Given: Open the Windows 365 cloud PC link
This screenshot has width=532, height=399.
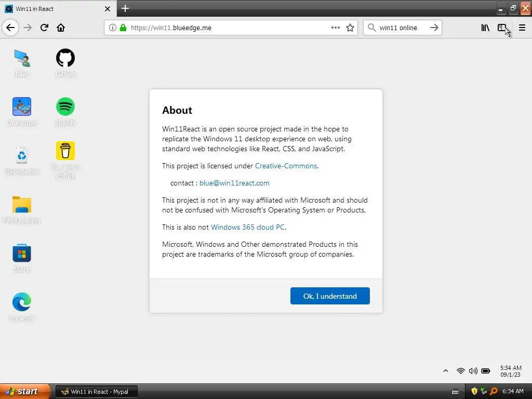Looking at the screenshot, I should [248, 228].
